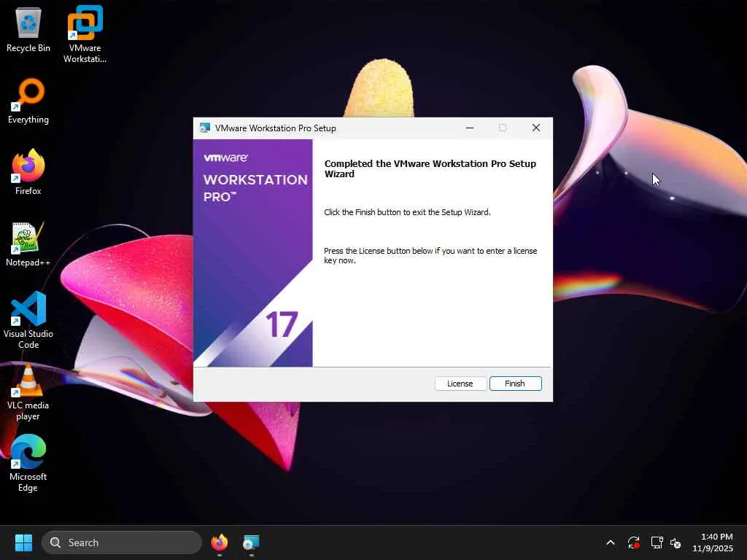Show hidden system tray icons chevron
The height and width of the screenshot is (560, 747).
[x=611, y=542]
